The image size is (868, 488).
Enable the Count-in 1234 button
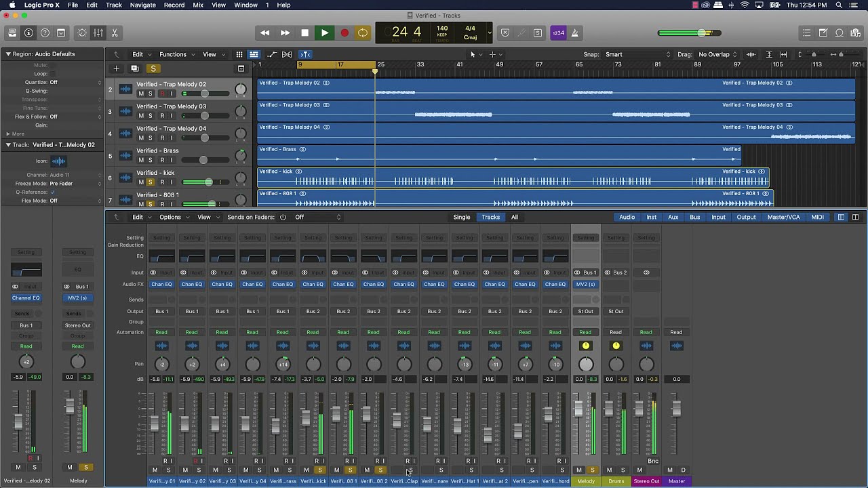pos(558,33)
